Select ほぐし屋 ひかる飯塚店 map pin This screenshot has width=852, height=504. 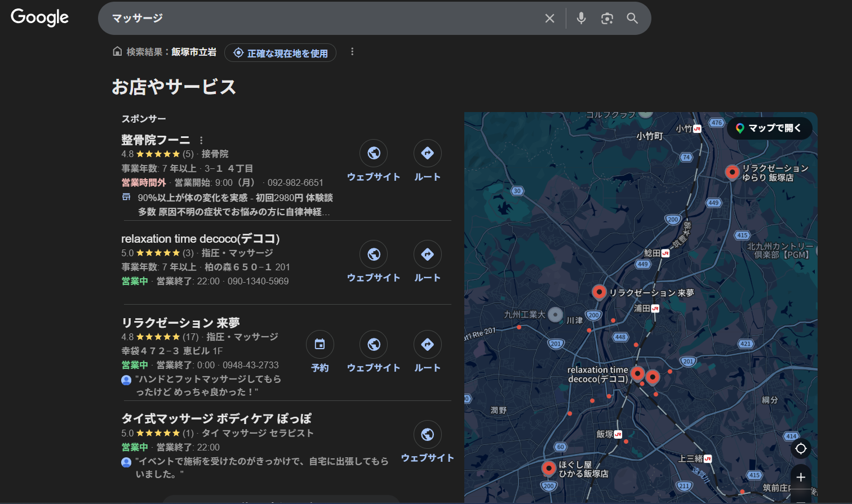tap(548, 467)
